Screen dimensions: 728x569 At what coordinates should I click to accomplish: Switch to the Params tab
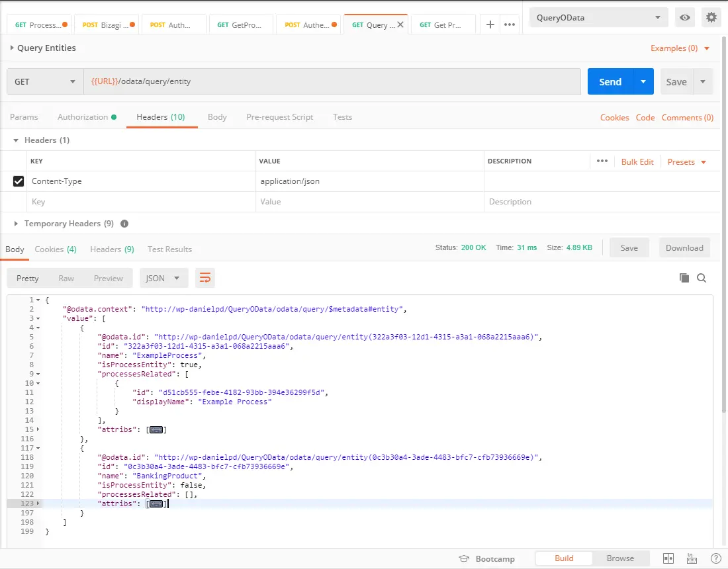tap(24, 117)
